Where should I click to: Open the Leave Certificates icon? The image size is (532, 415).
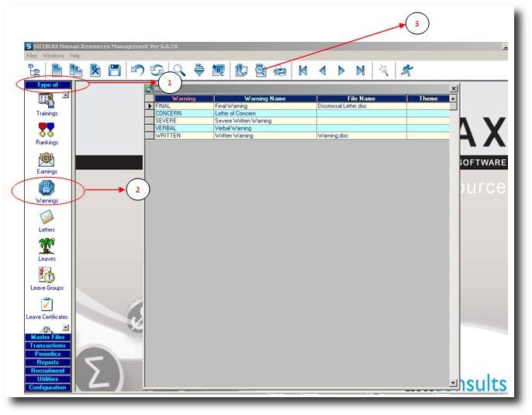tap(47, 305)
